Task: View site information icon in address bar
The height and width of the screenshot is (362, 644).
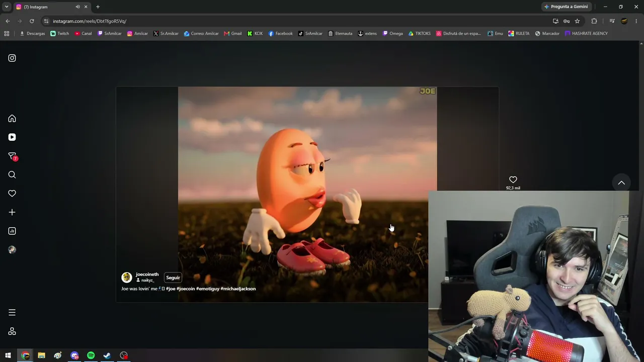Action: [46, 21]
